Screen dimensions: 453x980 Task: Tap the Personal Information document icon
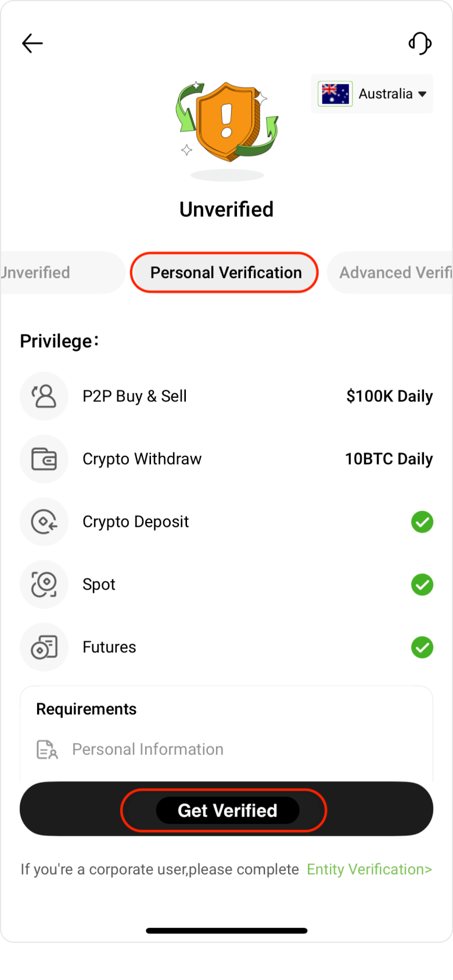[47, 750]
